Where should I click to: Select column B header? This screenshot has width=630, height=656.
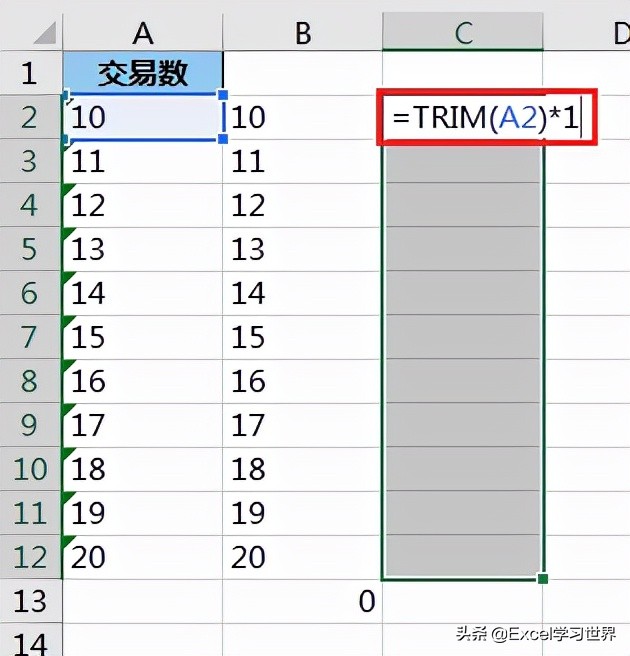(x=302, y=33)
